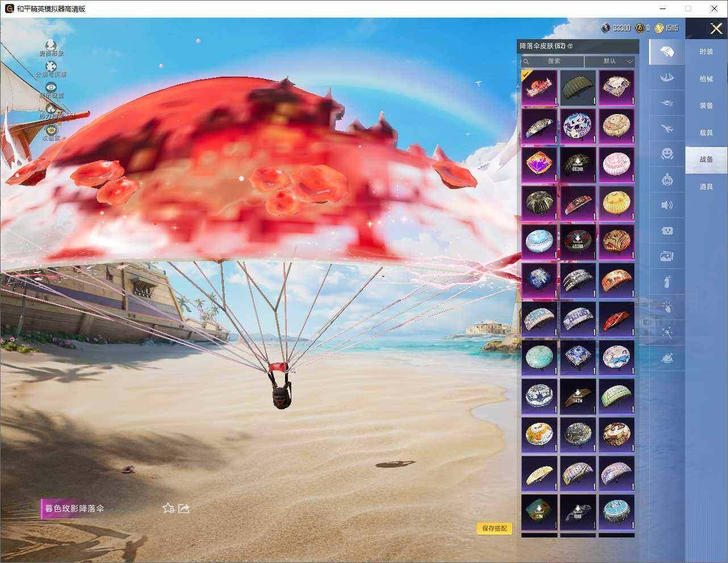This screenshot has height=563, width=728.
Task: Share the parachute using the share arrow icon
Action: coord(184,508)
